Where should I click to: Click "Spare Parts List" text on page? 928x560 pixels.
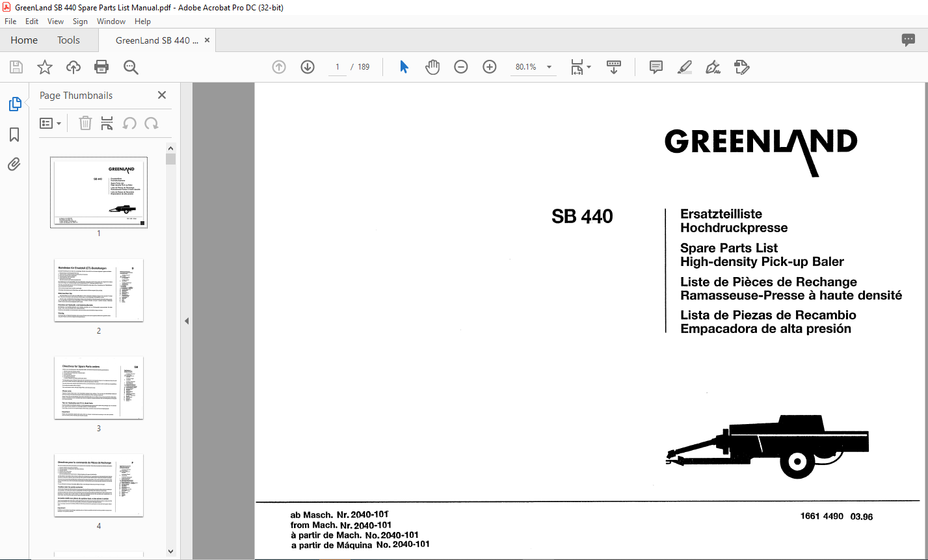729,248
